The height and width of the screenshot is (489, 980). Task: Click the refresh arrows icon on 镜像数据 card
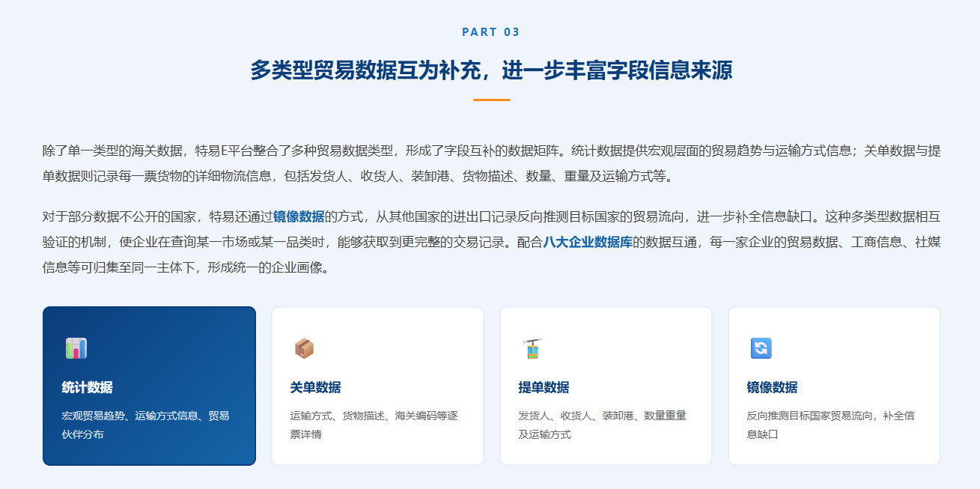[761, 348]
